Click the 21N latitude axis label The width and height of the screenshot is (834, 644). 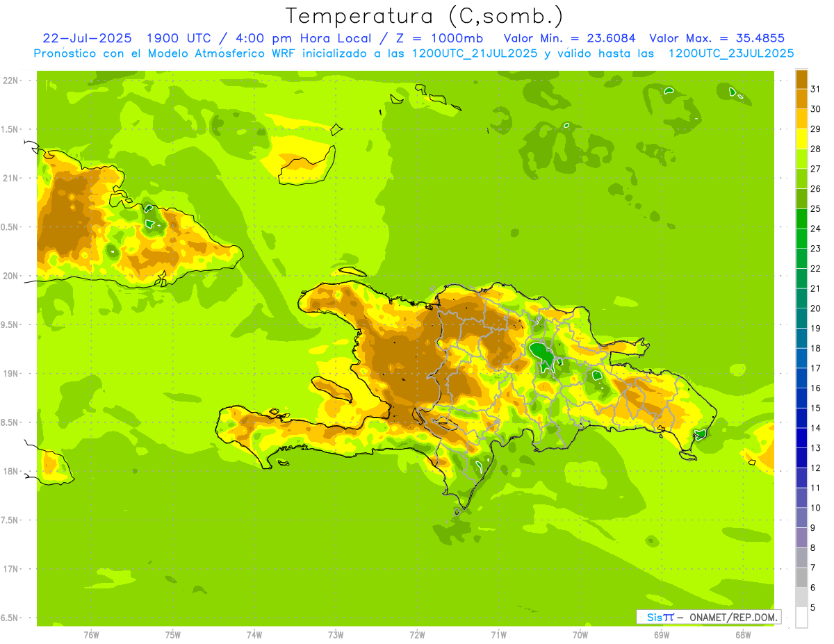click(11, 178)
